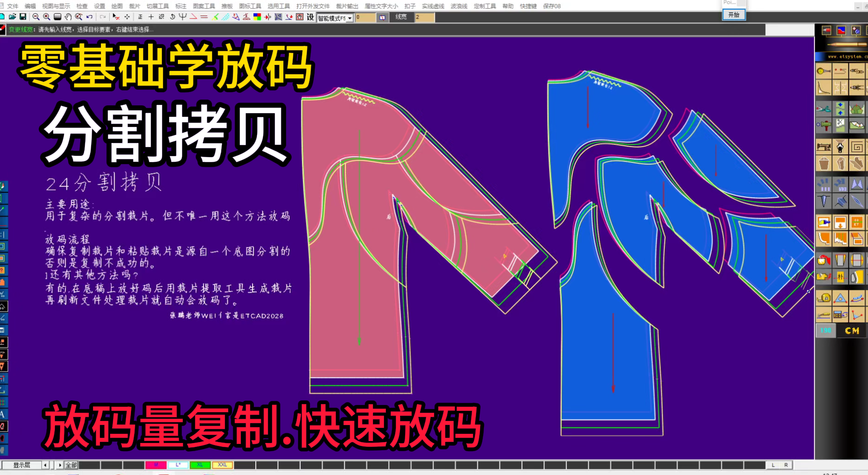
Task: Select the sewing machine icon in right panel
Action: pyautogui.click(x=823, y=147)
